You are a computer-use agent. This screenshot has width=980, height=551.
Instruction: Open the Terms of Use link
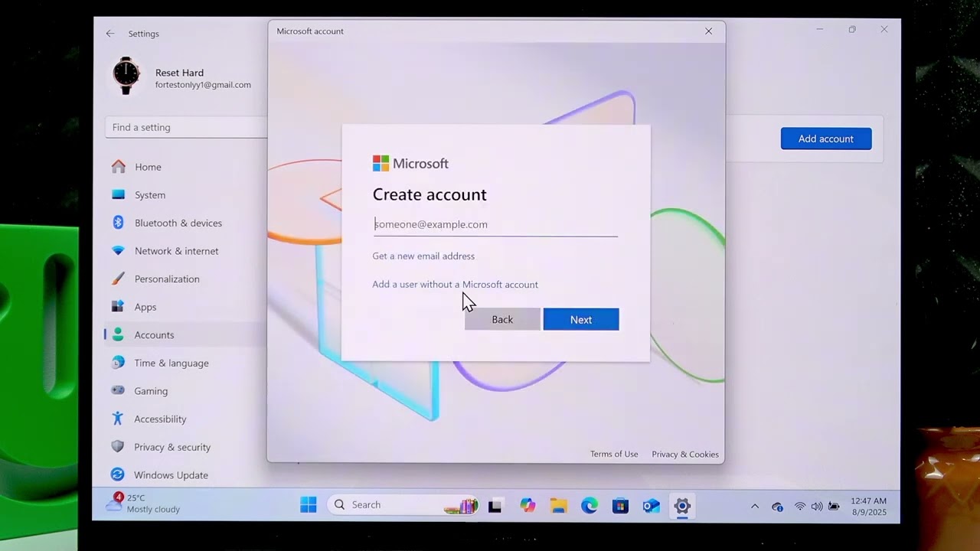pos(614,454)
